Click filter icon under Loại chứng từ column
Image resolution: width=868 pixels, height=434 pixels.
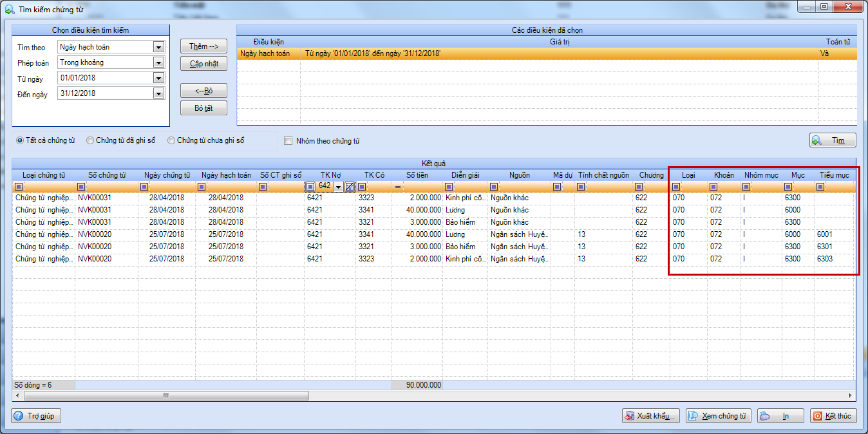18,187
